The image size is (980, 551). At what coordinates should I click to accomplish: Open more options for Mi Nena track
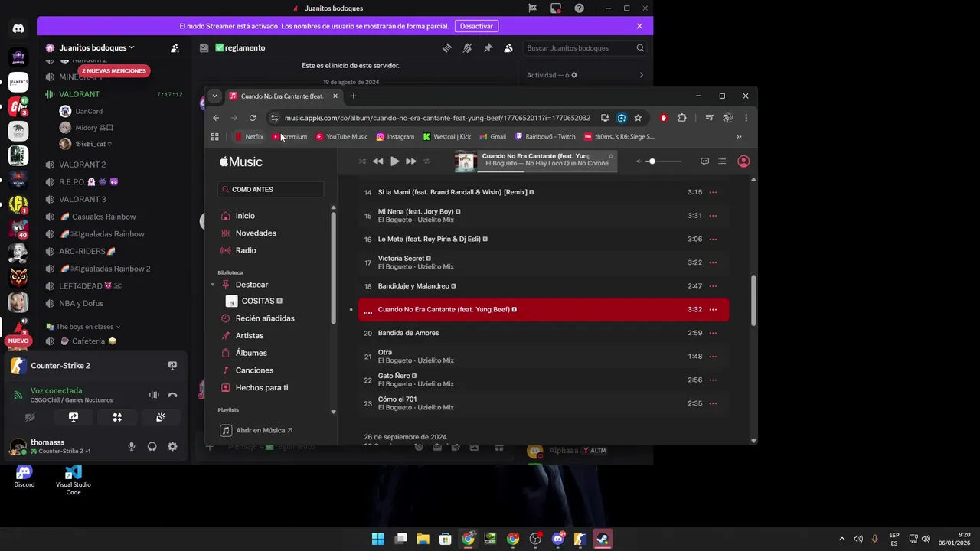713,216
